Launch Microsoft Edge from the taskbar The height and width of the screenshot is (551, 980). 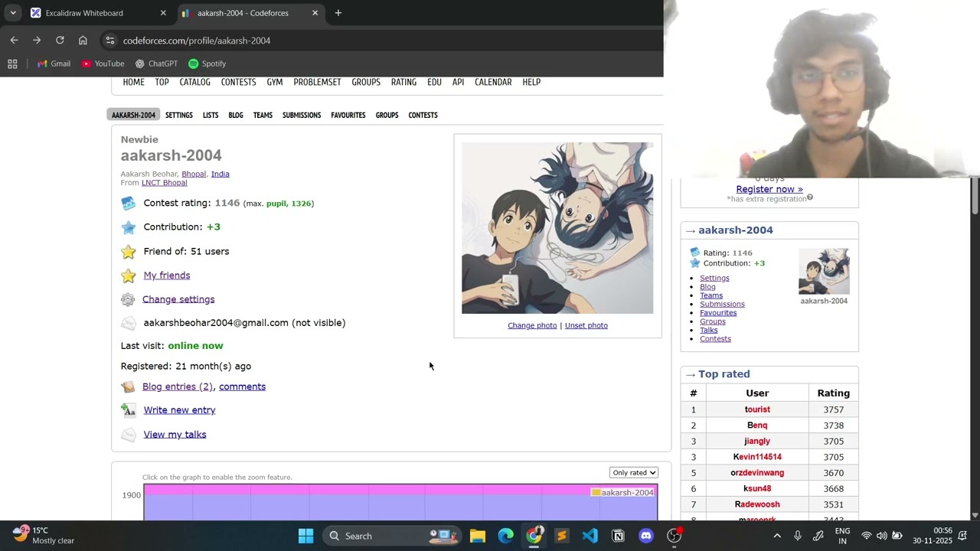[x=506, y=536]
